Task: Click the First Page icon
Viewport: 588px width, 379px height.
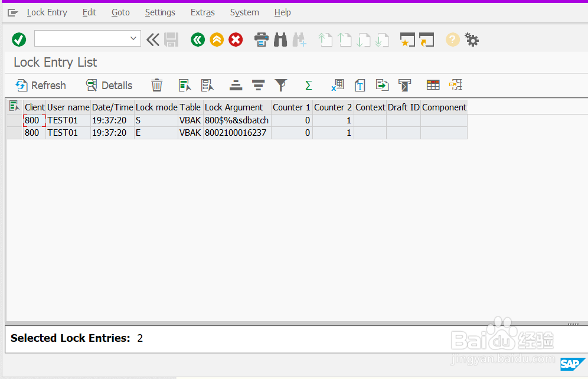Action: [325, 40]
